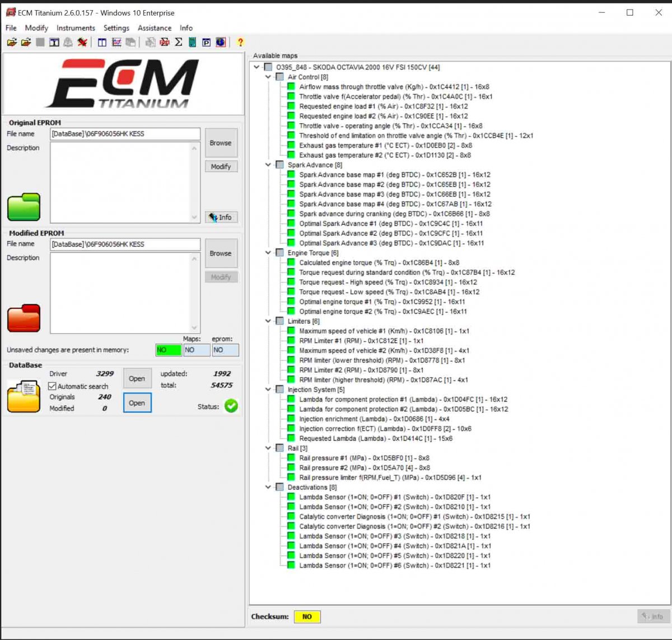Select 'Injection correction f(ECT)' map
This screenshot has width=672, height=640.
[385, 429]
